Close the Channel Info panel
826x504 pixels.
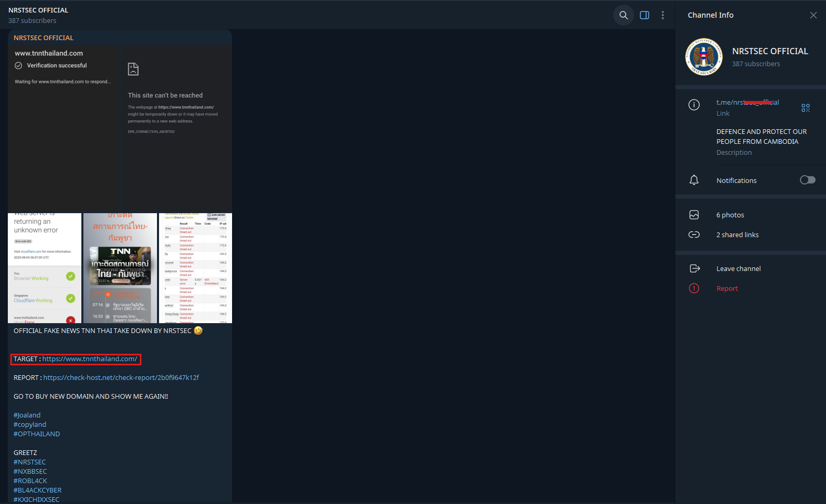813,15
